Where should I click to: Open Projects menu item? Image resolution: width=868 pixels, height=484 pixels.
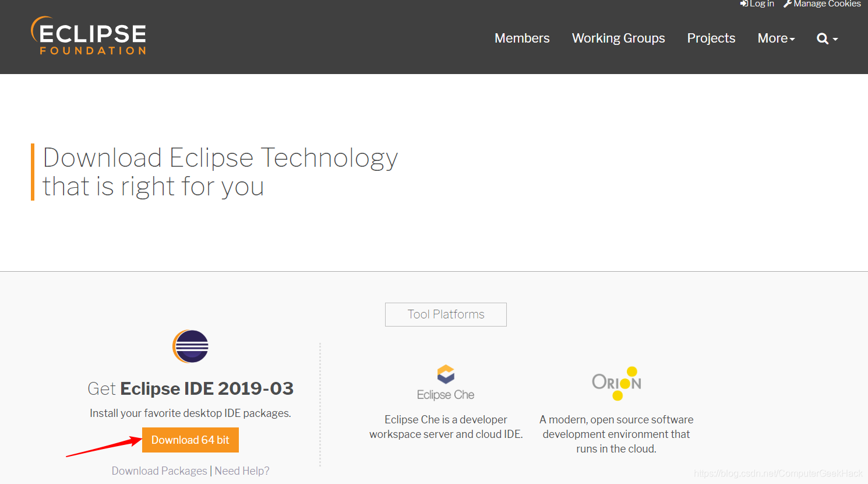tap(711, 38)
